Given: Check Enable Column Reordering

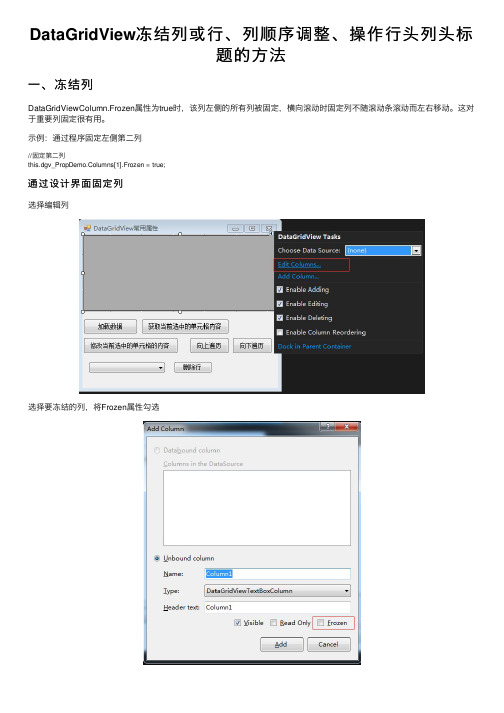Looking at the screenshot, I should click(280, 332).
